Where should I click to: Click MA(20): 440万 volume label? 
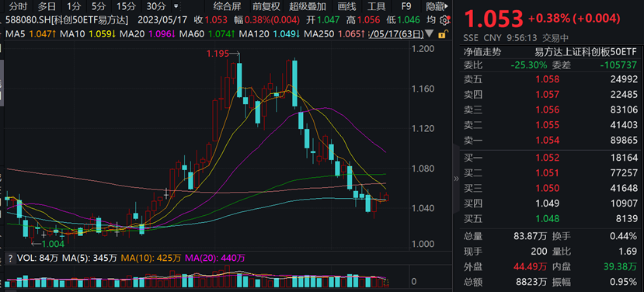pyautogui.click(x=216, y=259)
